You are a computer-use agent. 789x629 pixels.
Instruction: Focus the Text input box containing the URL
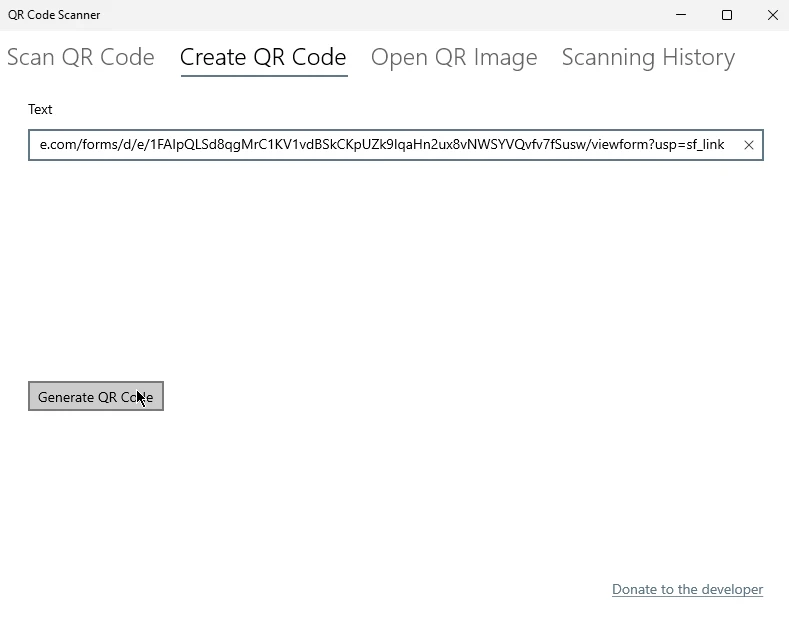tap(380, 145)
